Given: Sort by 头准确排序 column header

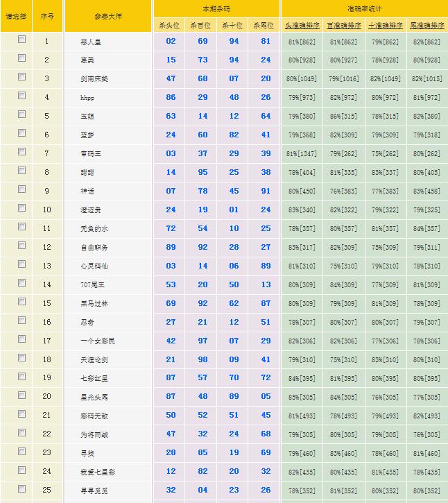Looking at the screenshot, I should (x=302, y=25).
